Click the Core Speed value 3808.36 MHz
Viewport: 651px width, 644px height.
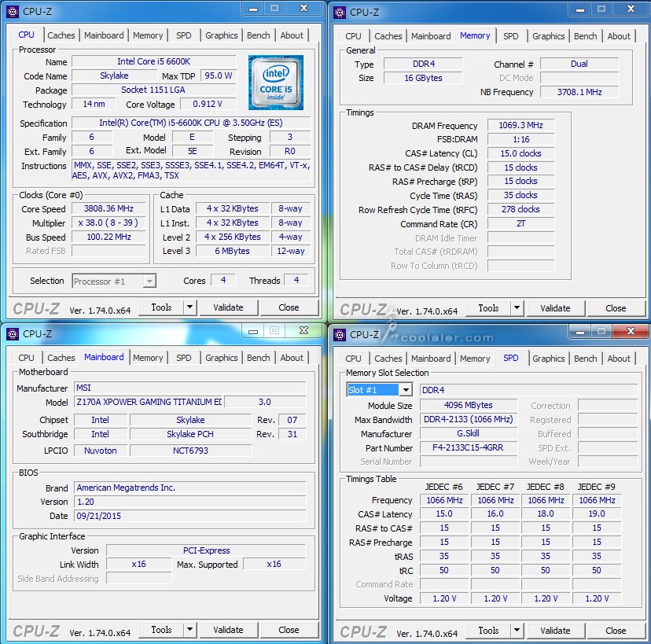(x=108, y=208)
